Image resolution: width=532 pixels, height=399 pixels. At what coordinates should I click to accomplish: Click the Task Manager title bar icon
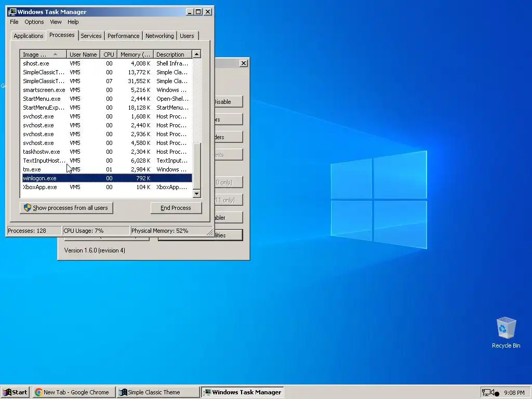[x=12, y=12]
